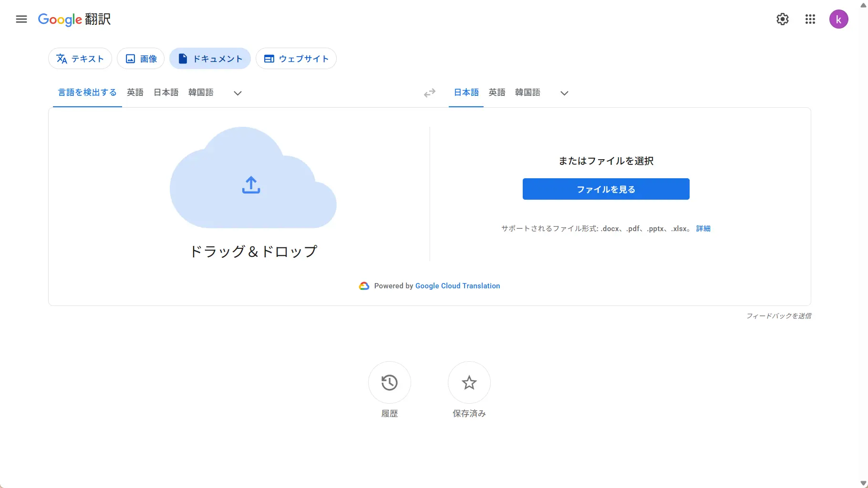Switch to テキスト translation mode
This screenshot has width=868, height=488.
click(80, 59)
